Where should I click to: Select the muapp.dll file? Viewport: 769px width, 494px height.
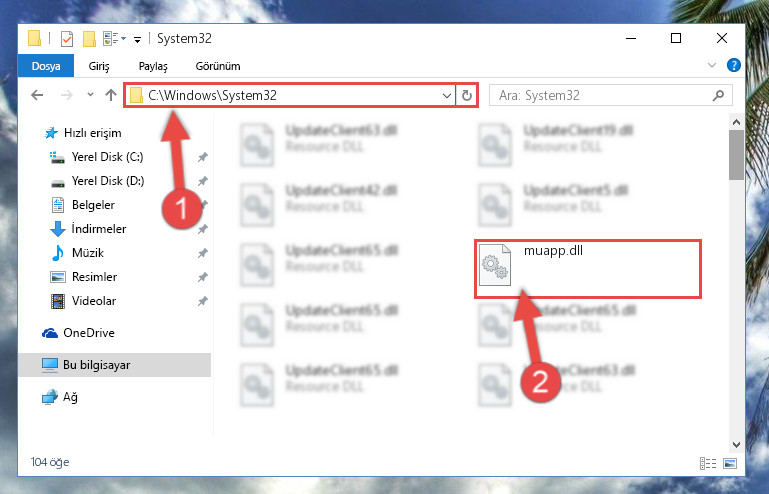[588, 268]
